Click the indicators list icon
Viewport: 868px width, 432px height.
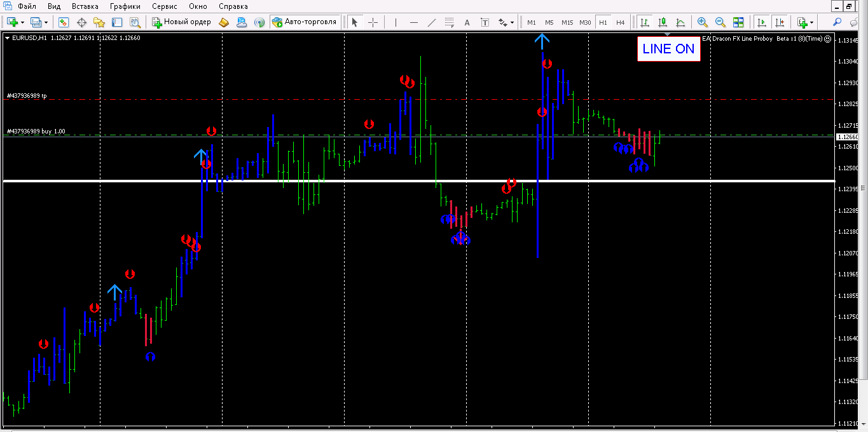[x=802, y=22]
